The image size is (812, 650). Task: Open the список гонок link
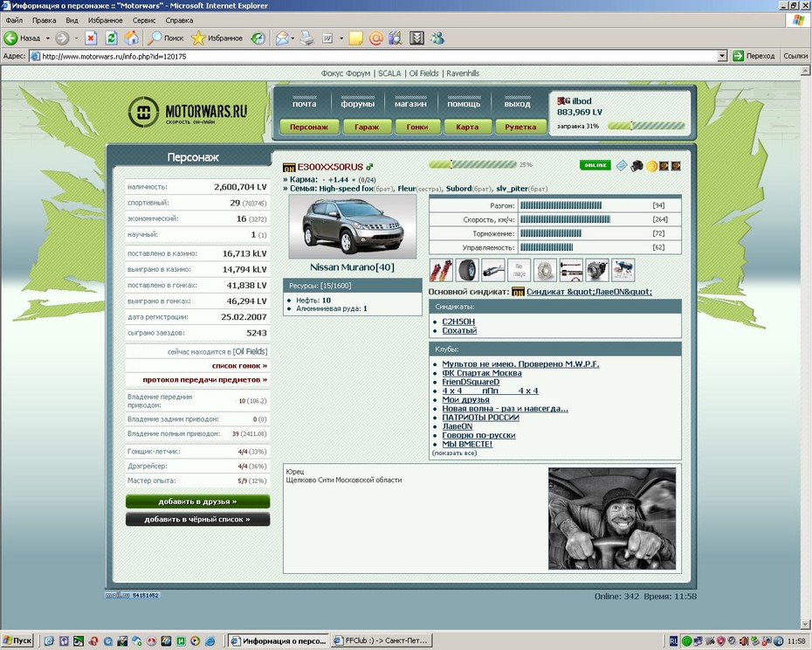pyautogui.click(x=239, y=365)
